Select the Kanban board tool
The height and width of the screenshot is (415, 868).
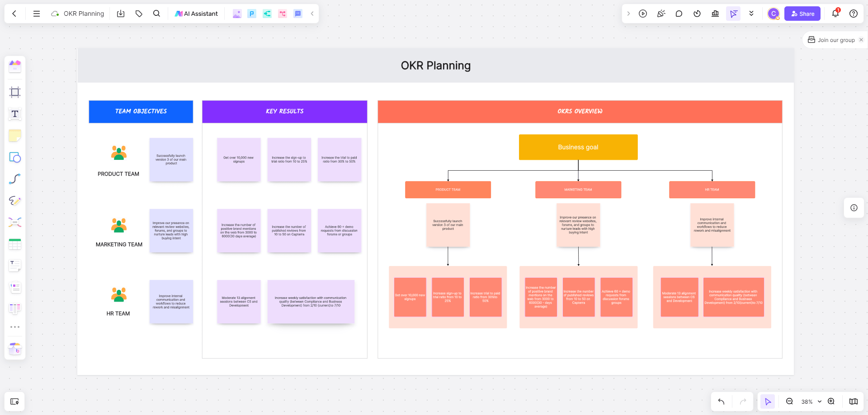[15, 309]
